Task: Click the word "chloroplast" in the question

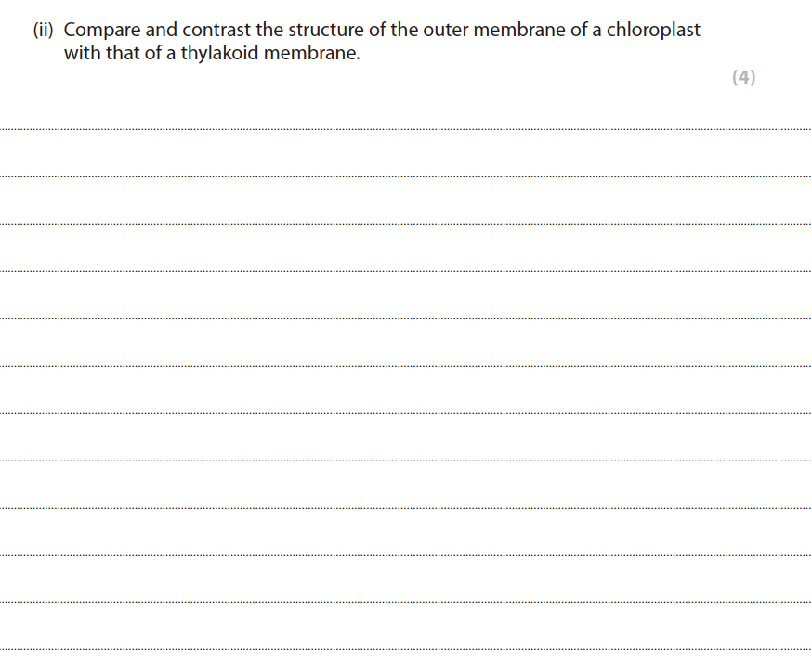Action: pyautogui.click(x=653, y=30)
